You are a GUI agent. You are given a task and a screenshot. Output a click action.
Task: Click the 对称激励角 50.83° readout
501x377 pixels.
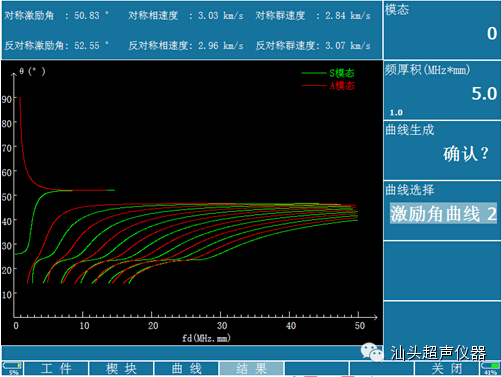pyautogui.click(x=56, y=15)
